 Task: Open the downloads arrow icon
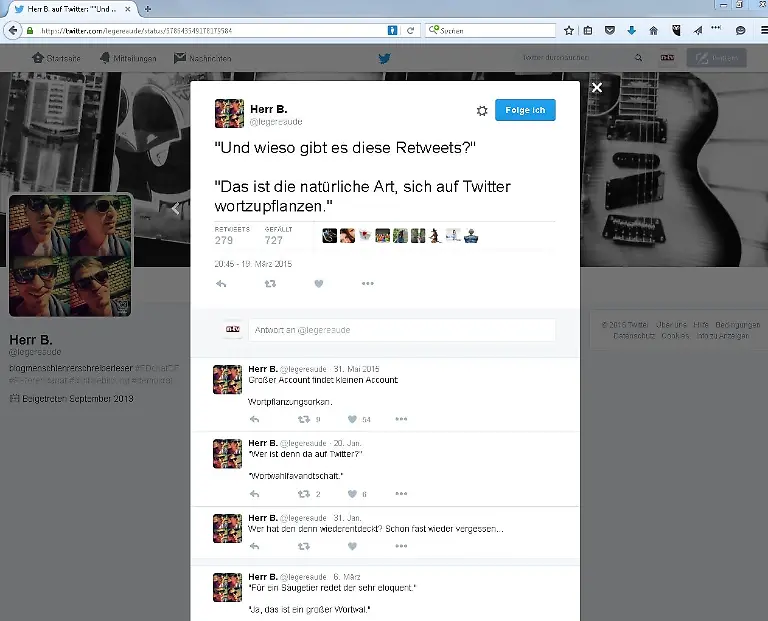point(631,30)
